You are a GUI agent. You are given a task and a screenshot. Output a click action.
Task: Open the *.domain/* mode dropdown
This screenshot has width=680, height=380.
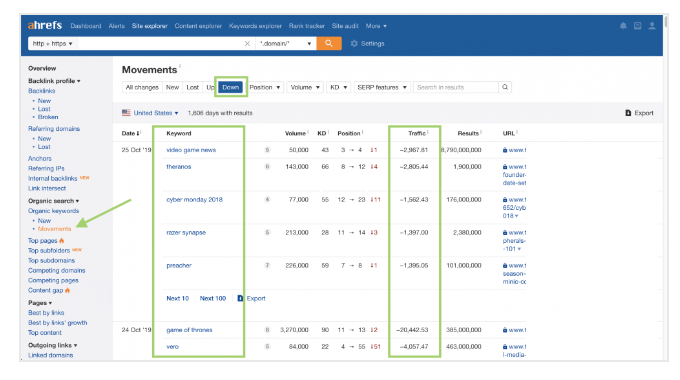pyautogui.click(x=285, y=43)
